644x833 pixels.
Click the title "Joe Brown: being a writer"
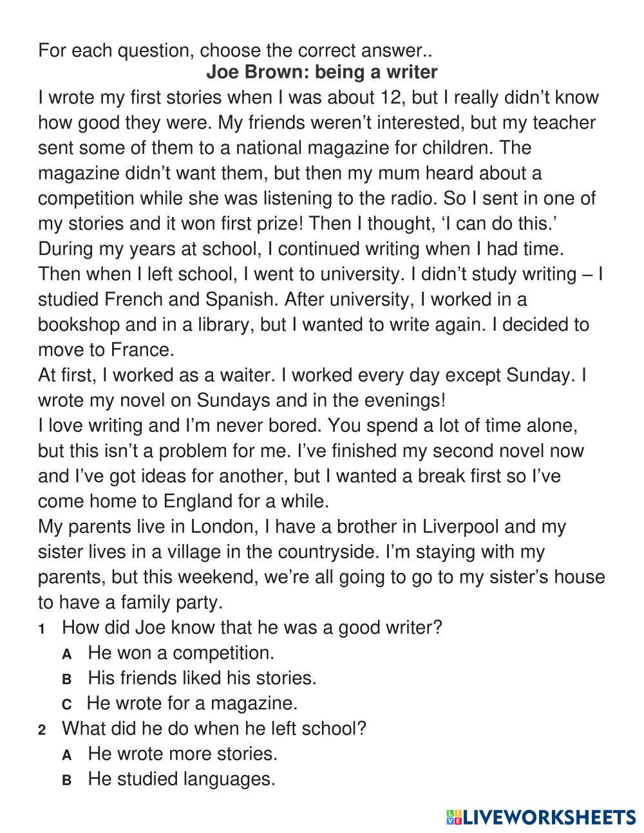tap(321, 71)
